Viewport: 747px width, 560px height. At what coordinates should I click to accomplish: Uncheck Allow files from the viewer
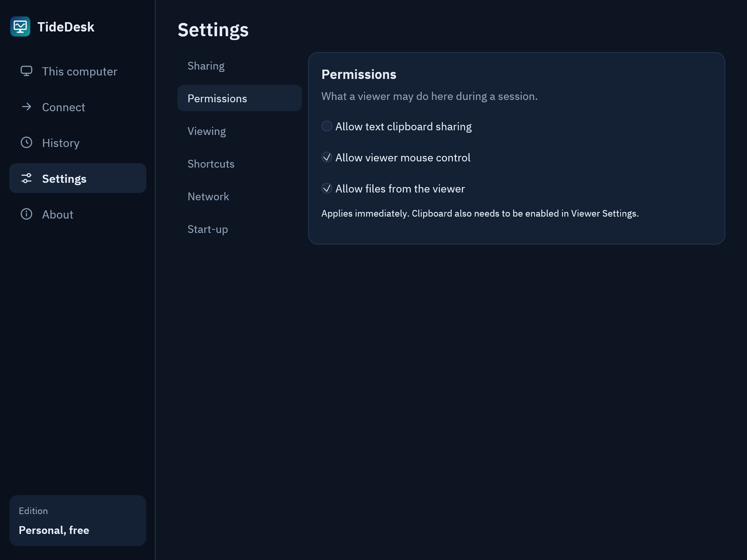pos(327,189)
